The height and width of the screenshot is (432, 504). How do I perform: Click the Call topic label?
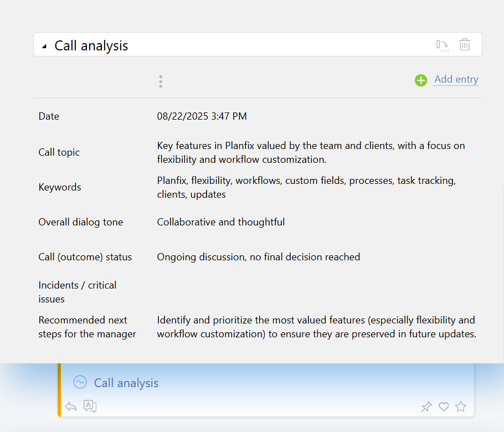click(59, 152)
